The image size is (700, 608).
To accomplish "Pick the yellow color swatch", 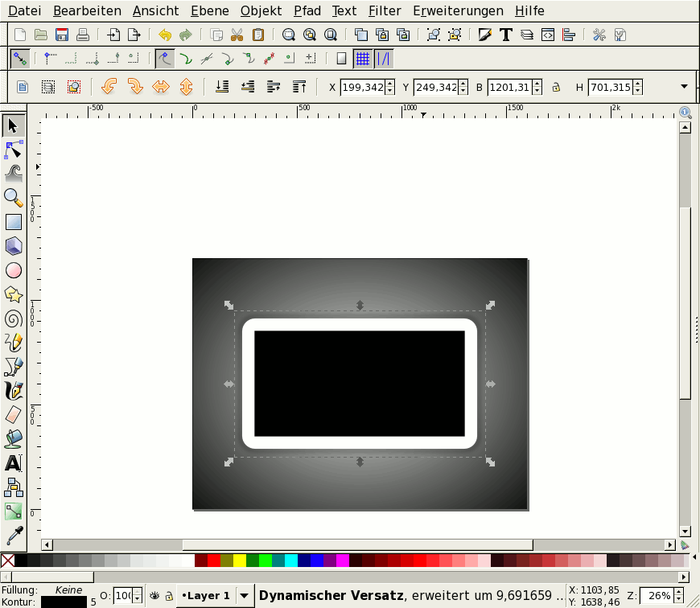I will tap(240, 561).
